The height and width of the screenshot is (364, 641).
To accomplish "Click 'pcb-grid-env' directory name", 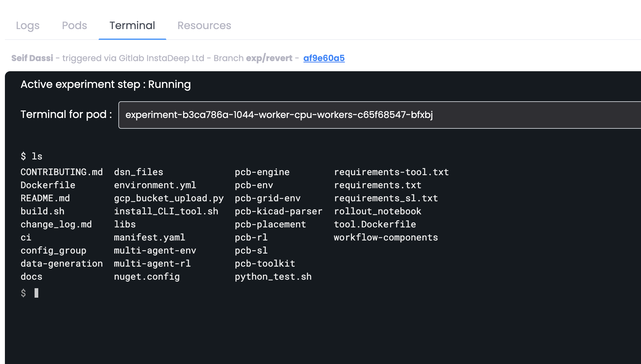I will tap(268, 198).
